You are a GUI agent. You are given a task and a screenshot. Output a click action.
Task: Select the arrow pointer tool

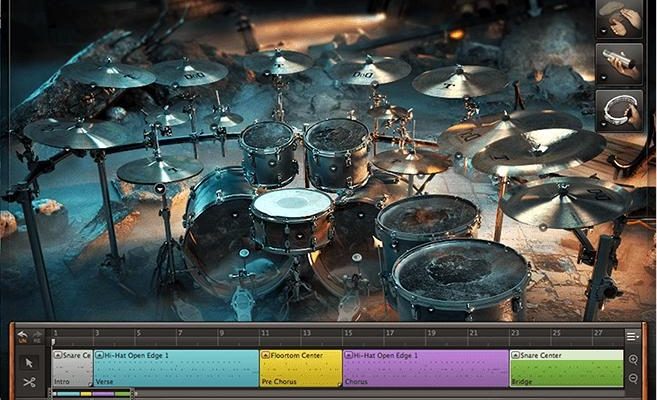pyautogui.click(x=29, y=362)
